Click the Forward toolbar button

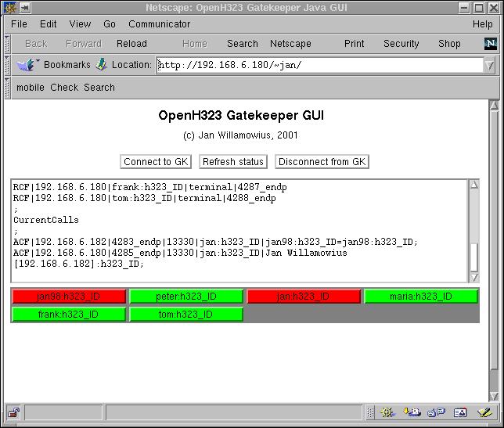[84, 44]
